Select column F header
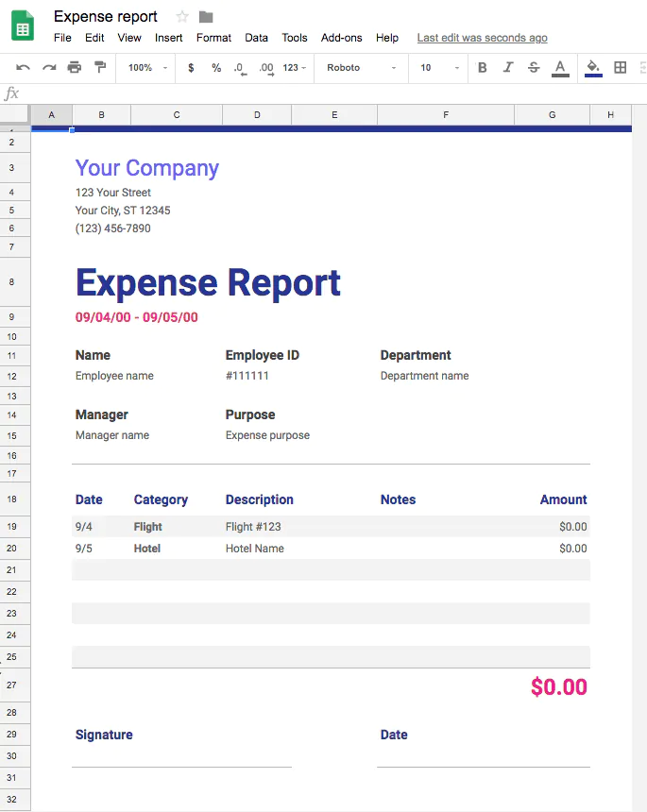Viewport: 647px width, 812px height. pyautogui.click(x=446, y=115)
